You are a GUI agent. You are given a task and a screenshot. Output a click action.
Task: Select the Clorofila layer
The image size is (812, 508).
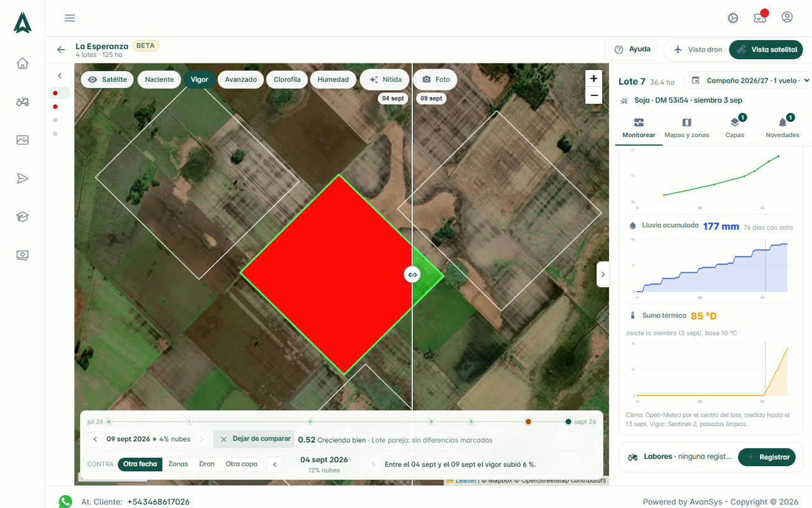click(x=287, y=79)
